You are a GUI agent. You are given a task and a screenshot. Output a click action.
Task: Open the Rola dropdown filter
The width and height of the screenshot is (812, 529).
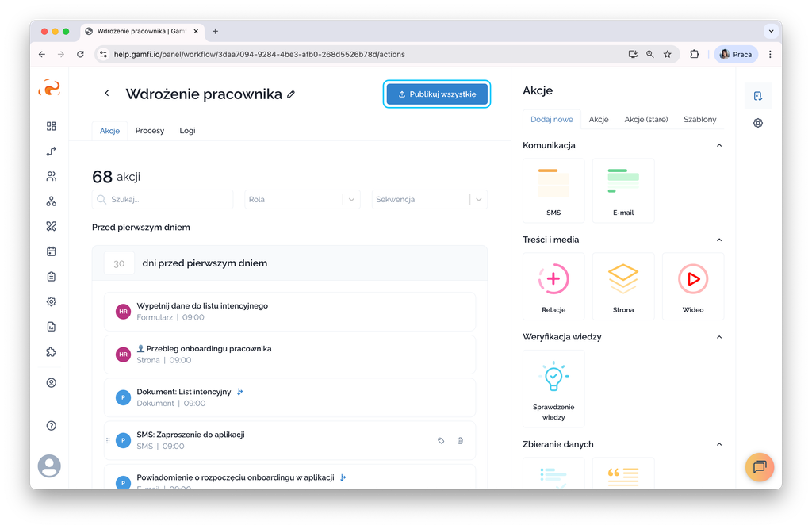(x=302, y=200)
